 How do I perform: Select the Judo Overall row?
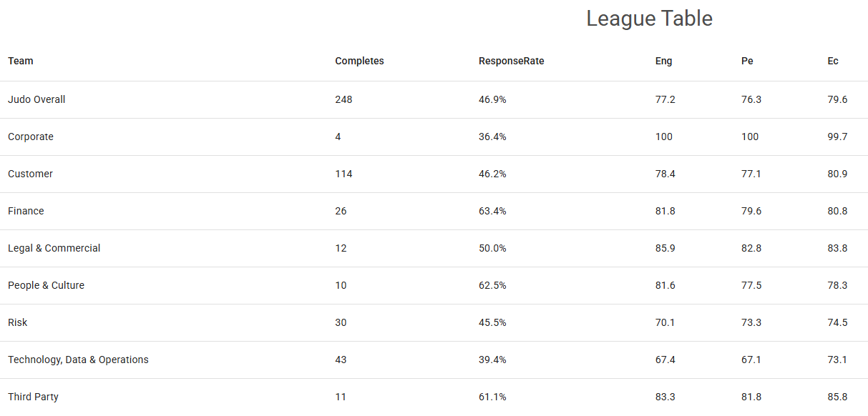36,100
